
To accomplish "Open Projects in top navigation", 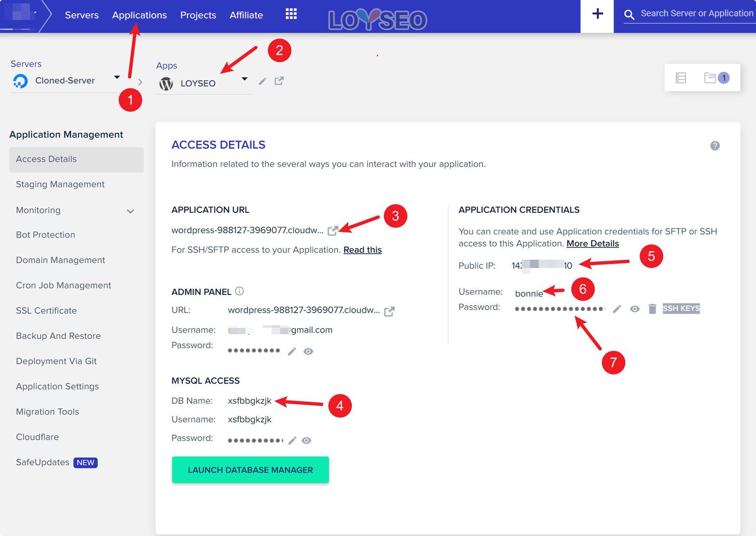I will (198, 15).
